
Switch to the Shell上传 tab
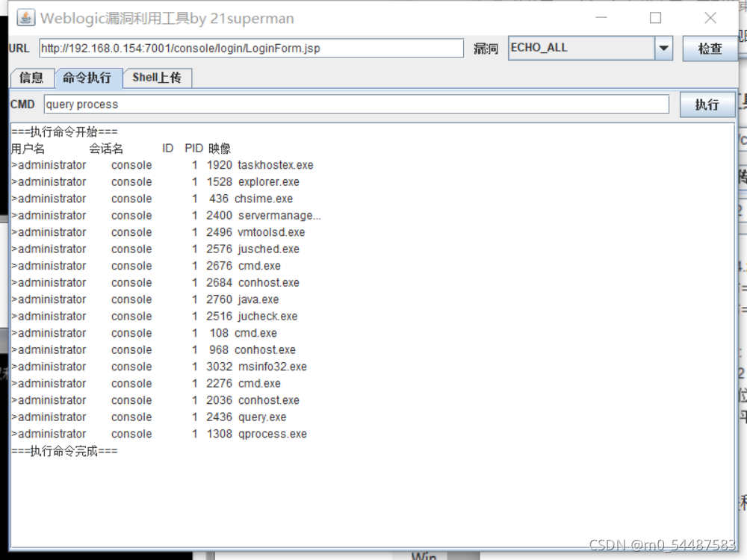pyautogui.click(x=157, y=78)
